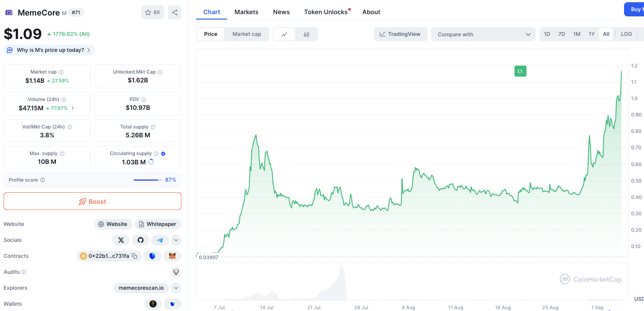The height and width of the screenshot is (311, 644).
Task: Click the 1.1 price marker on chart
Action: [x=520, y=71]
